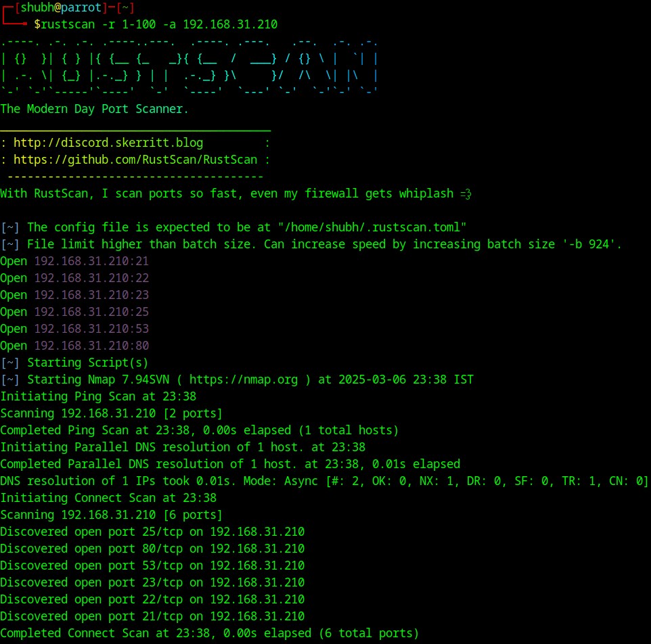Screen dimensions: 651x644
Task: Click the Open 192.168.31.210:23 line
Action: point(74,295)
